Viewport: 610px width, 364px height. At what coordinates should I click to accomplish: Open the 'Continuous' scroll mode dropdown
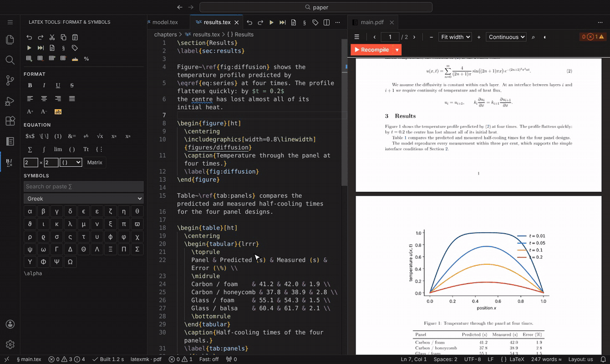(506, 37)
